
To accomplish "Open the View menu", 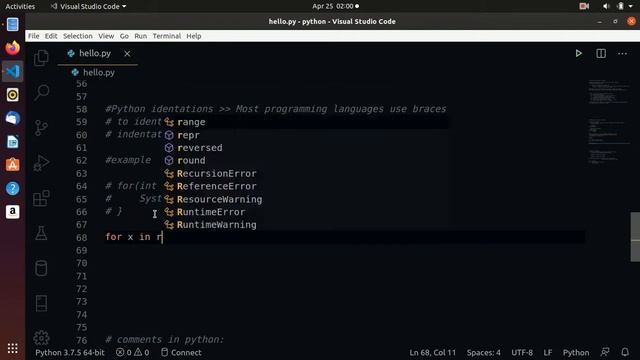I will click(106, 36).
